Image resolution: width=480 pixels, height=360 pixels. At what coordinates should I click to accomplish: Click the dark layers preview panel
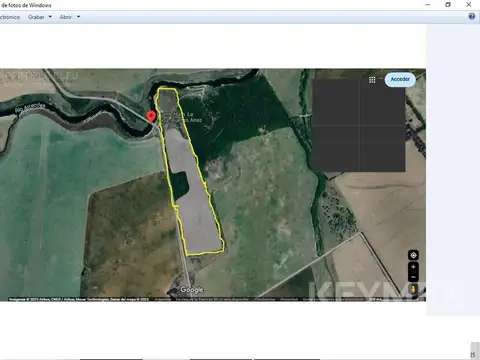[359, 126]
